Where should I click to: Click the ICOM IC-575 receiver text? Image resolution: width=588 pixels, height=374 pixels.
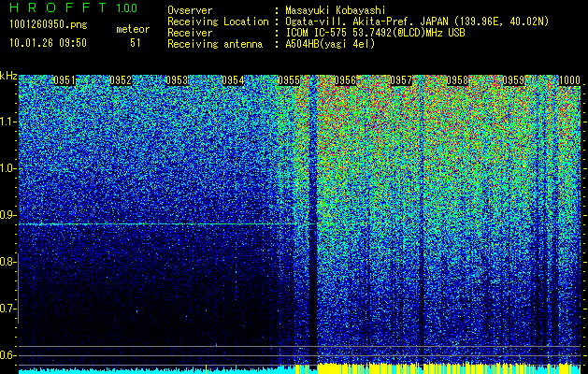(375, 33)
